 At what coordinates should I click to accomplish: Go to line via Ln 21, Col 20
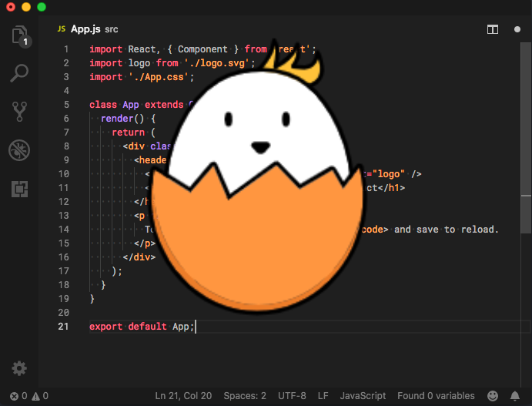click(x=183, y=396)
